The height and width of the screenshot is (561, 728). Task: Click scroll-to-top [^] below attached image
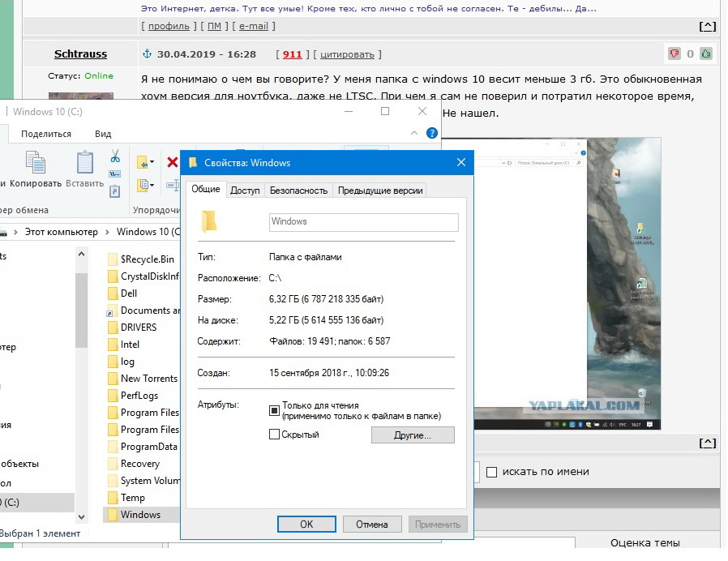tap(708, 443)
